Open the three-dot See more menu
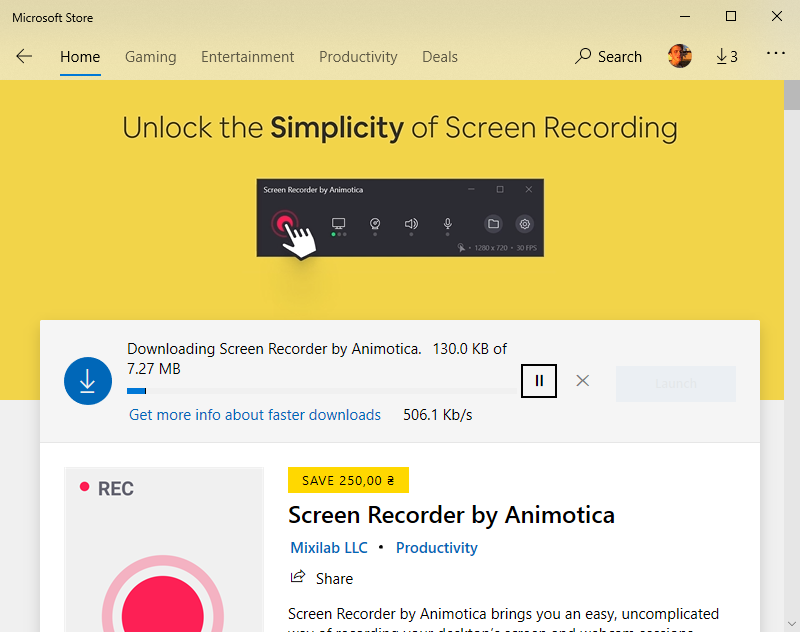This screenshot has width=800, height=632. point(776,53)
